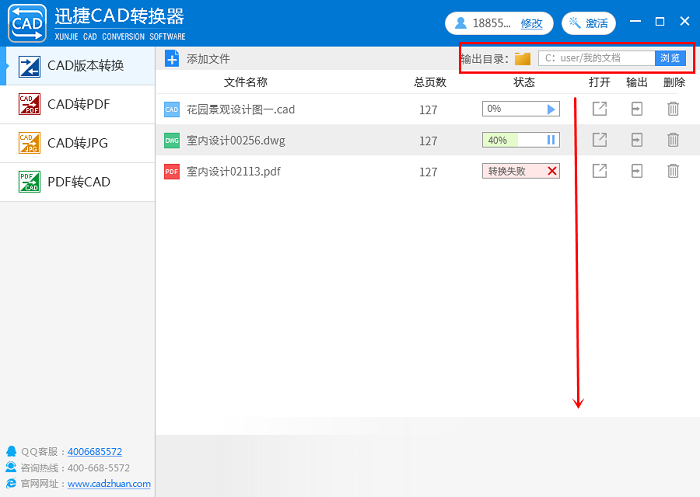The image size is (700, 497).
Task: Delete the 室内设计02113.pdf row
Action: pos(673,171)
